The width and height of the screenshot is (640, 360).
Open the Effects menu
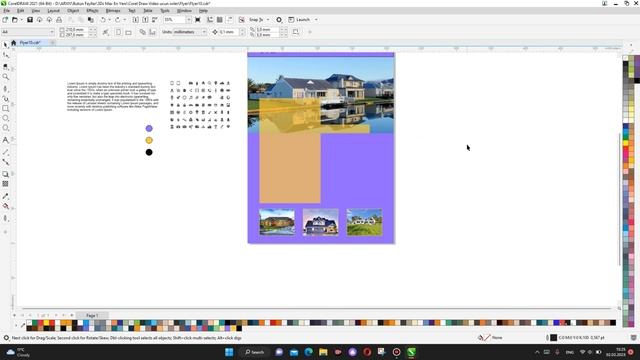[92, 11]
